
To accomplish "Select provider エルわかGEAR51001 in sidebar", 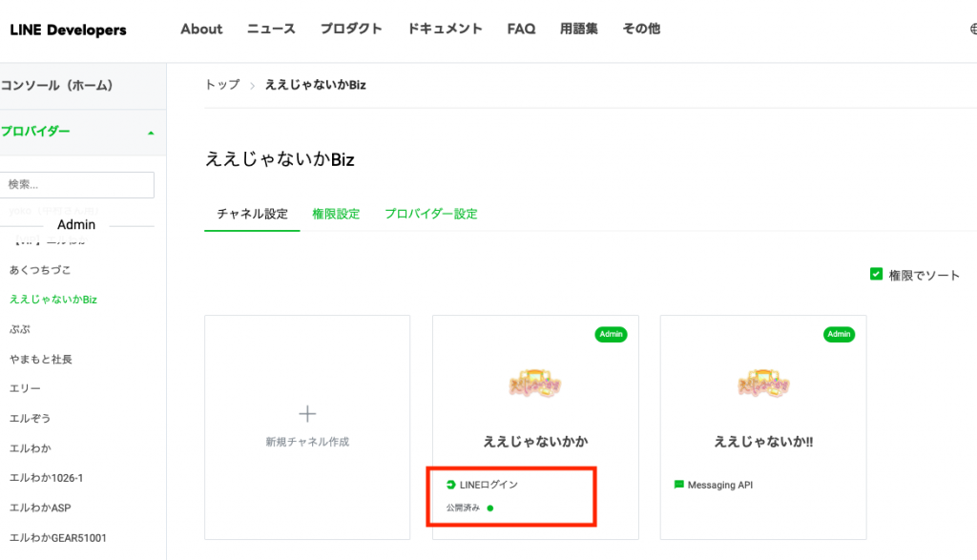I will [x=58, y=538].
